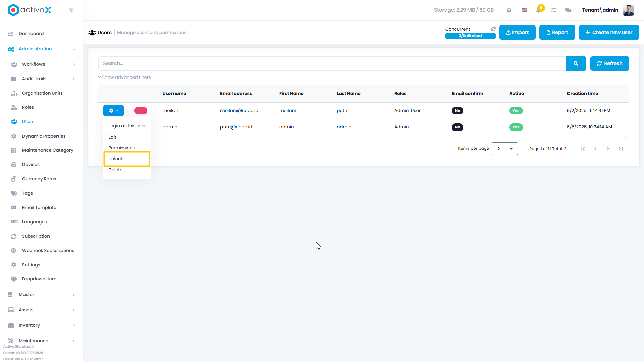Collapse the sidebar with double-chevron icon

71,10
